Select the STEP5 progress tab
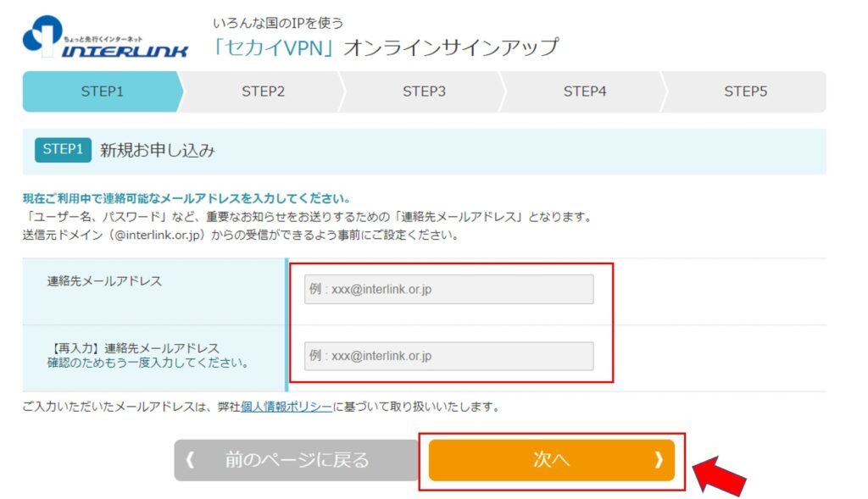868x499 pixels. pos(745,91)
